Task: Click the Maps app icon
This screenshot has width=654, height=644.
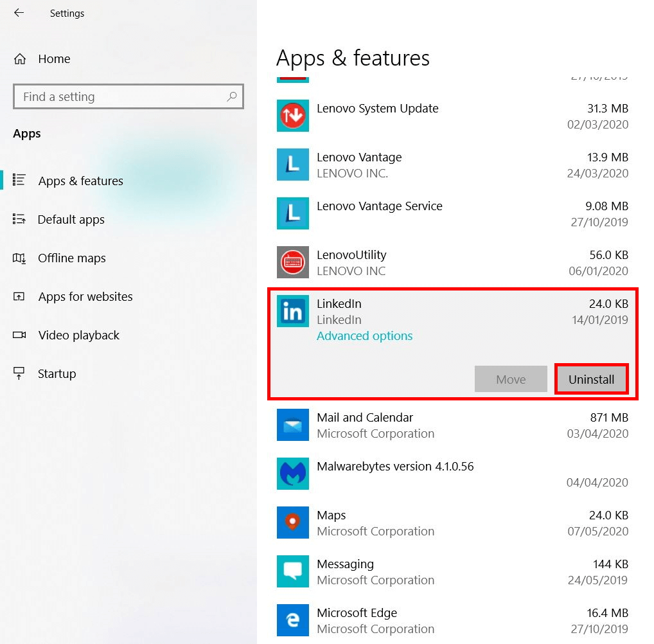Action: click(293, 523)
